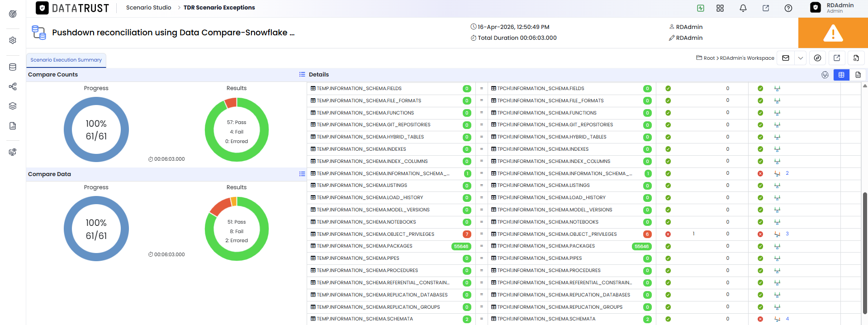Click the compare icon for OBJECT_PRIVILEGES row

[x=777, y=234]
